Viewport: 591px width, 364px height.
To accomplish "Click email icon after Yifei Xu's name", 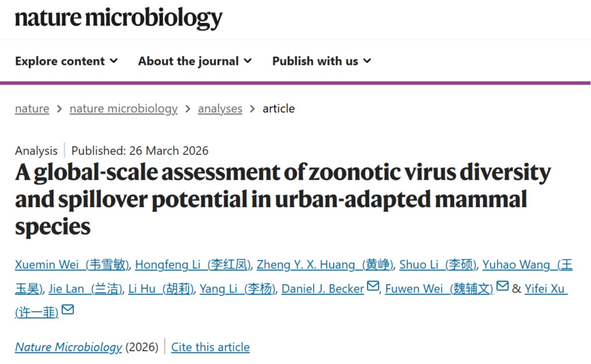I will click(68, 311).
